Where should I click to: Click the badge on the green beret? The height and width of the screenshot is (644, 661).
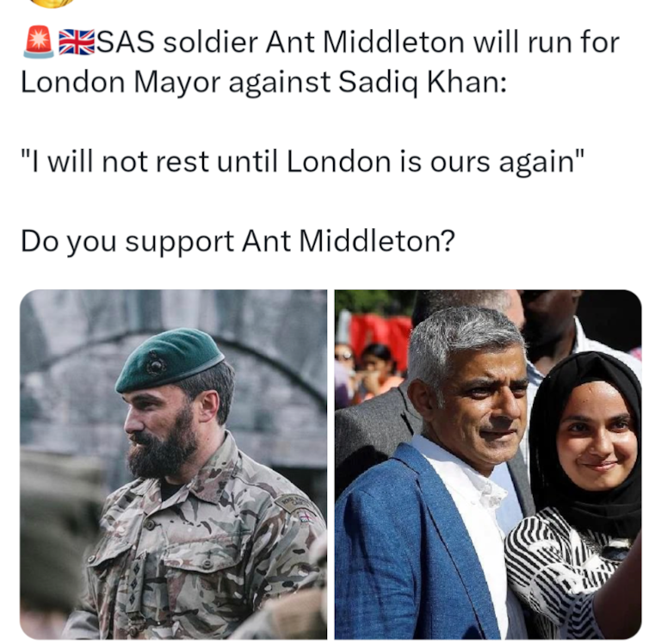tap(154, 363)
